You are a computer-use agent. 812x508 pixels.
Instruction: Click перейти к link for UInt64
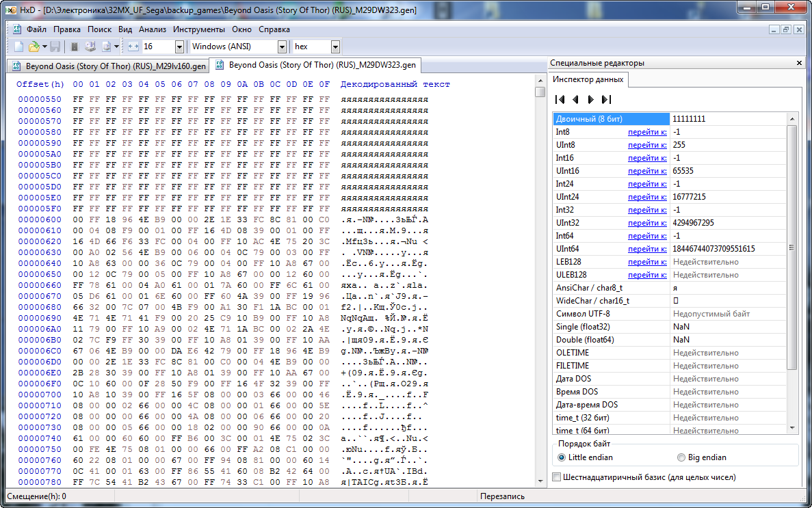[x=647, y=249]
